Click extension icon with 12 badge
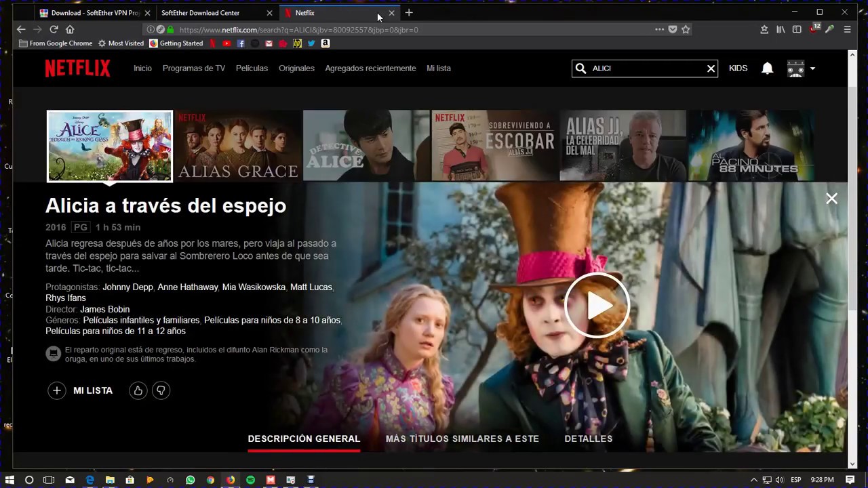 [815, 29]
